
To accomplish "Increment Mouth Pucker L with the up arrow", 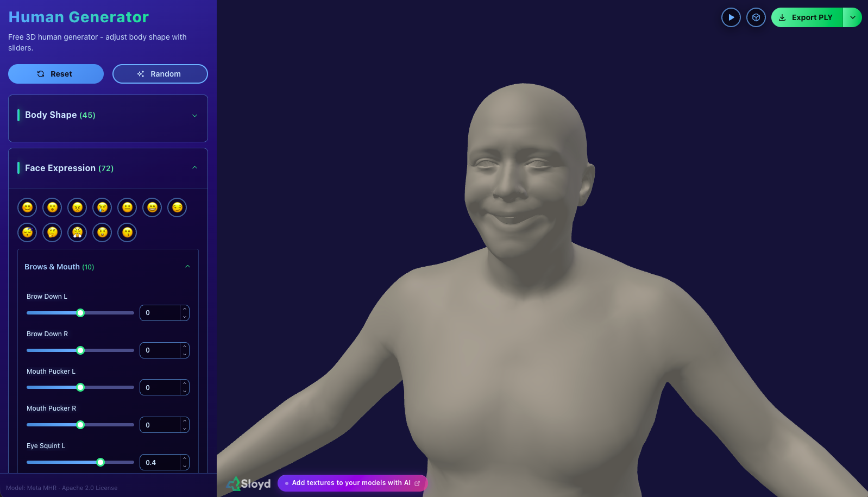I will click(x=185, y=383).
